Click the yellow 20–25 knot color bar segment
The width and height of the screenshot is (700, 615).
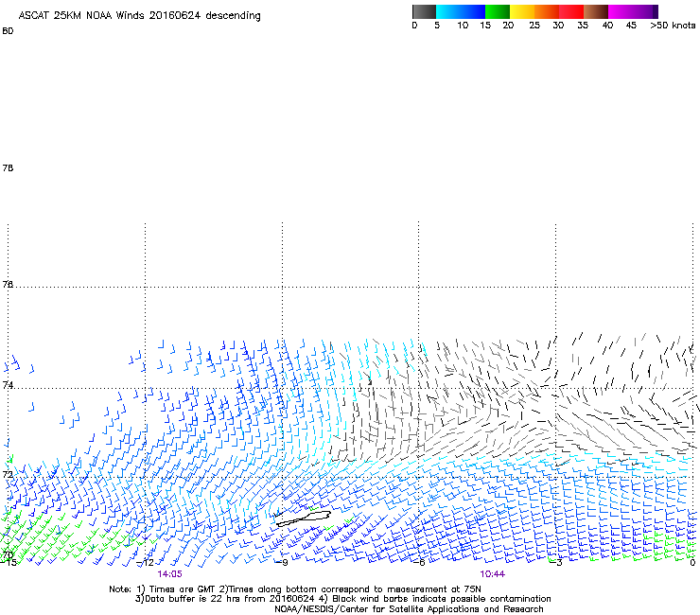click(x=522, y=11)
